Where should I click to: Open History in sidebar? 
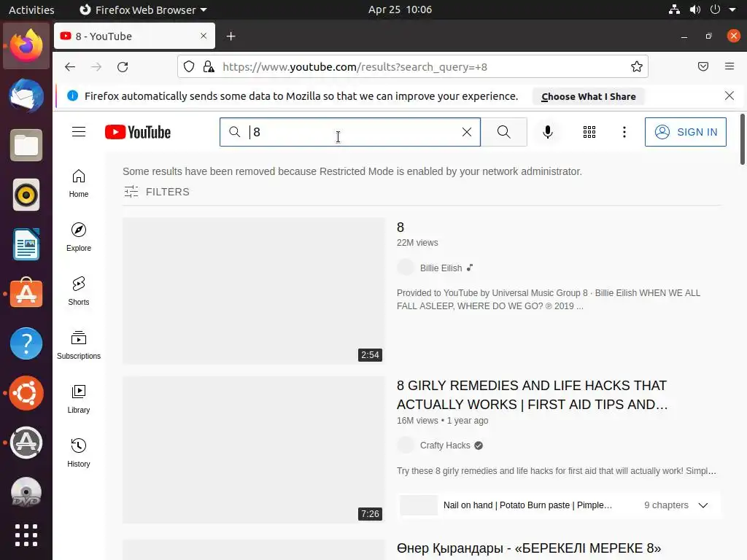(79, 453)
